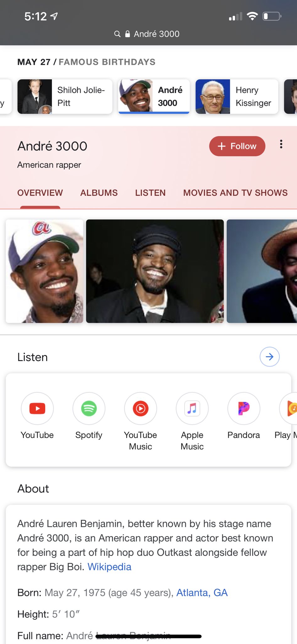Open the Wikipedia link in About
The width and height of the screenshot is (297, 644).
(109, 567)
